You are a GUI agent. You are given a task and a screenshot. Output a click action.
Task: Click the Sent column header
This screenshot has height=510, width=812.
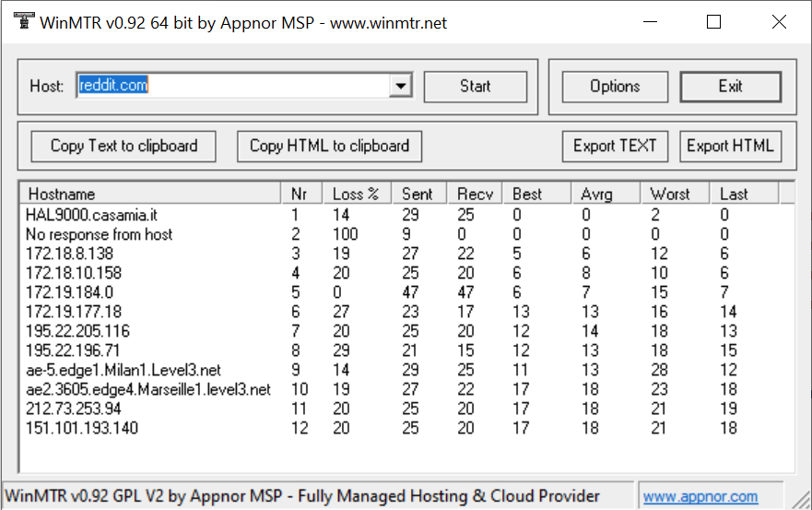419,194
